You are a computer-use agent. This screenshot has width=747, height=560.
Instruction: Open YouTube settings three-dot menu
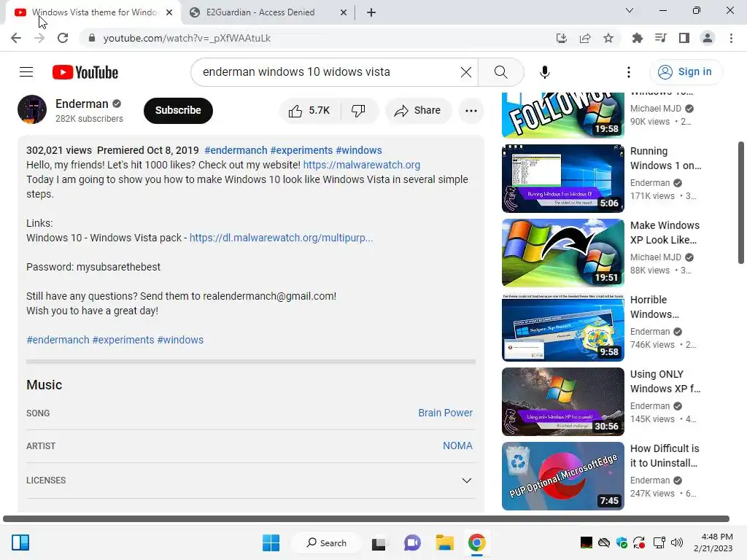(x=629, y=72)
